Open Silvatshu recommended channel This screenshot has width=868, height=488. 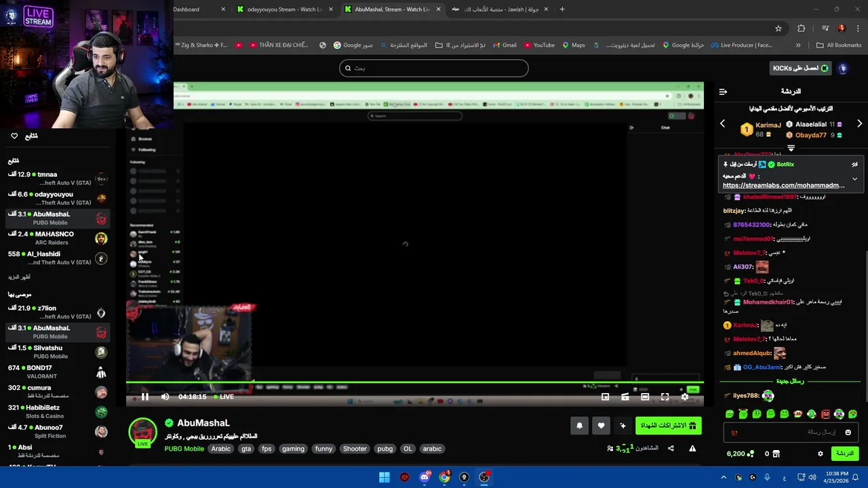coord(58,352)
